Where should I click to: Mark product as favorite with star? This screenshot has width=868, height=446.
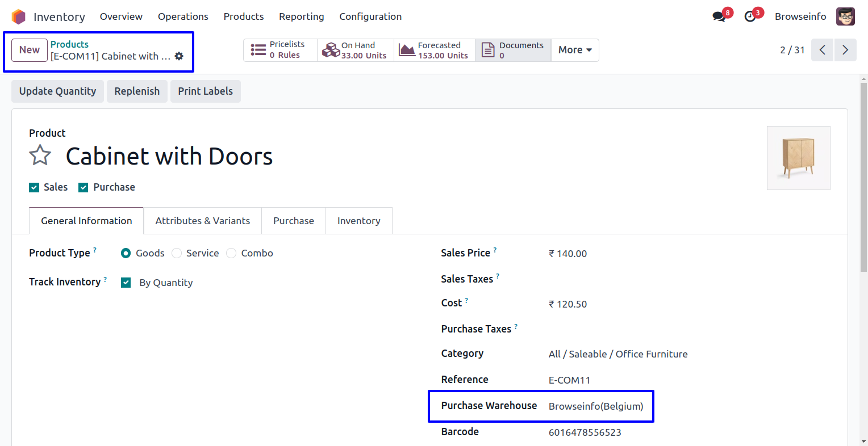coord(40,155)
